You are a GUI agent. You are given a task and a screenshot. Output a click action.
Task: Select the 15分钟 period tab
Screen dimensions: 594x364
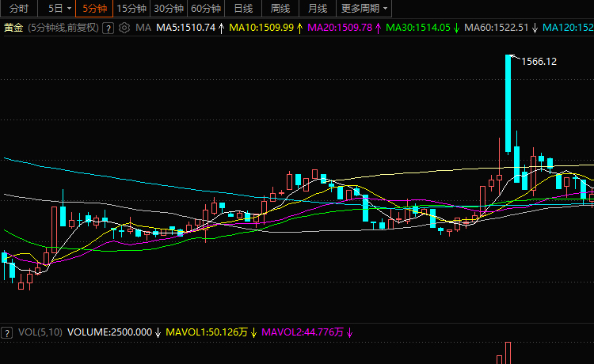131,9
